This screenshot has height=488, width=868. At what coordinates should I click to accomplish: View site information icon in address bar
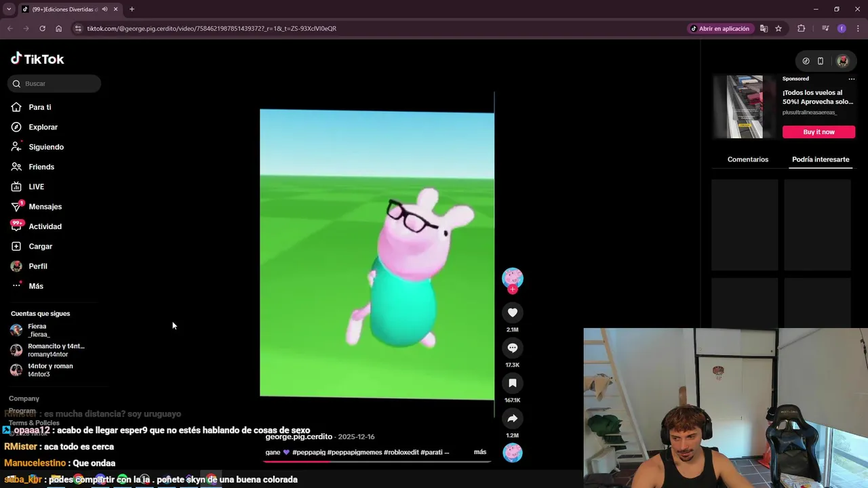click(78, 28)
